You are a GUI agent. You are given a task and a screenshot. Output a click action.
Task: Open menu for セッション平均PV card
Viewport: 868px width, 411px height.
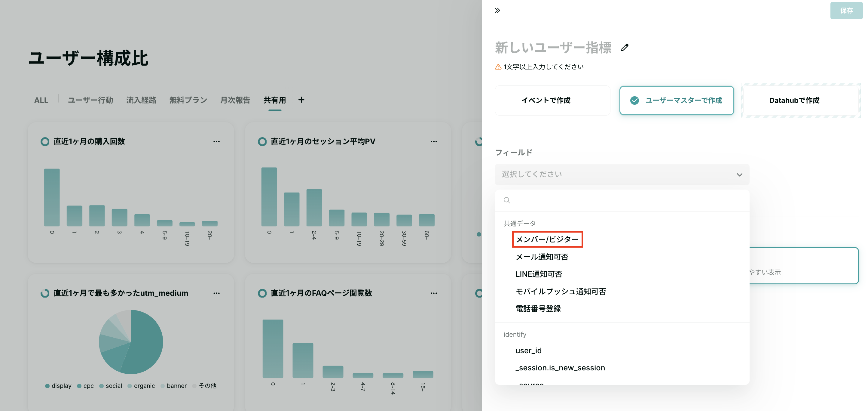point(434,142)
